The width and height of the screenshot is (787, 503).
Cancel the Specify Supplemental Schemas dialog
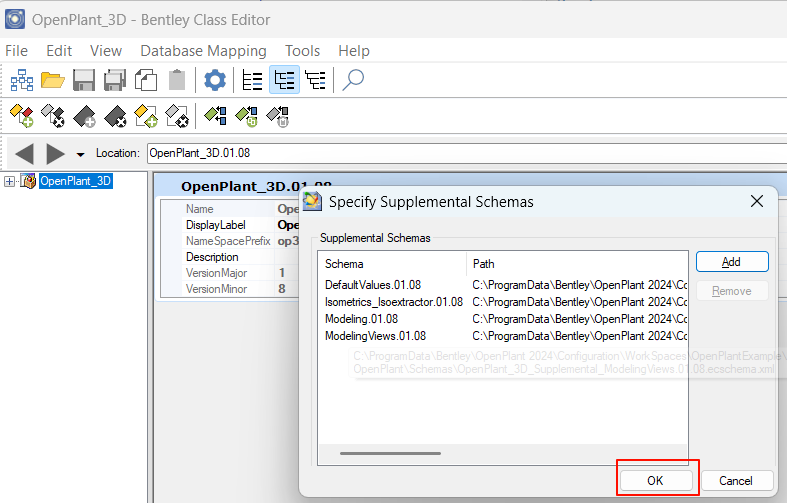(x=736, y=480)
